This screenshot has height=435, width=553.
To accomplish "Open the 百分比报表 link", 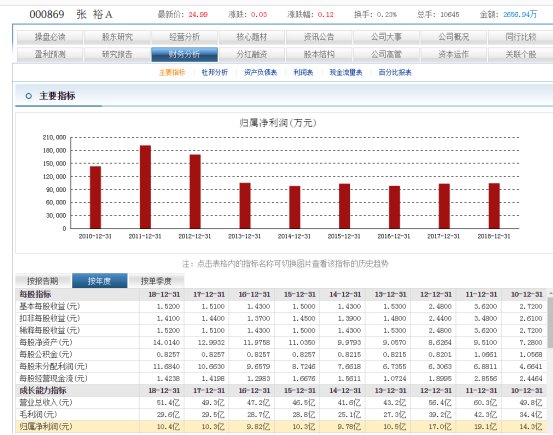I will click(395, 73).
